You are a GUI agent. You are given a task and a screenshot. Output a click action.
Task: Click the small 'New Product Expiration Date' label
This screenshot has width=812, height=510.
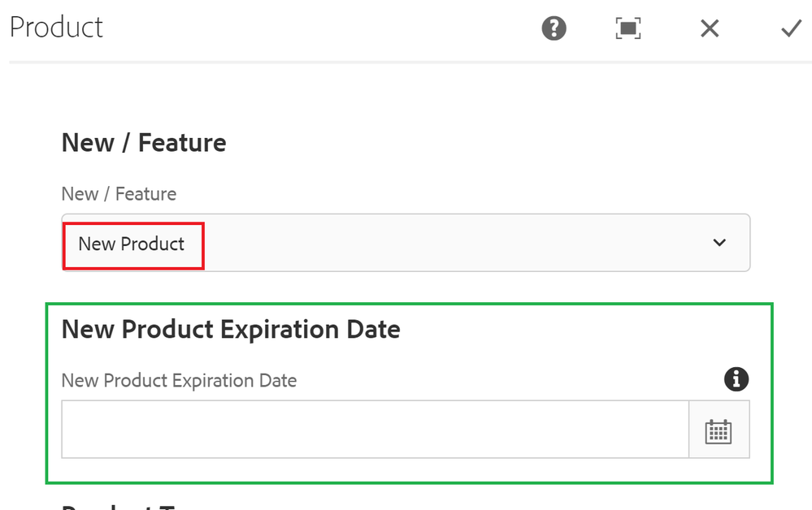(x=179, y=380)
